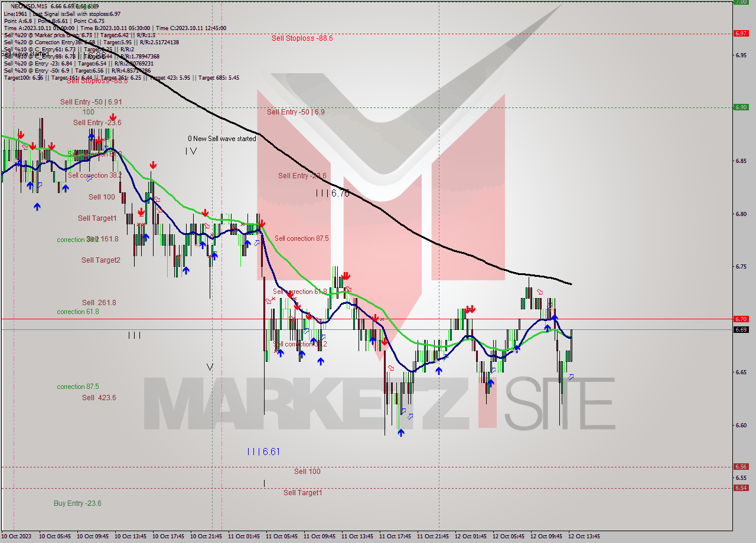Click the 6.65 price scale value
Screen dimensions: 756x543
pos(741,372)
